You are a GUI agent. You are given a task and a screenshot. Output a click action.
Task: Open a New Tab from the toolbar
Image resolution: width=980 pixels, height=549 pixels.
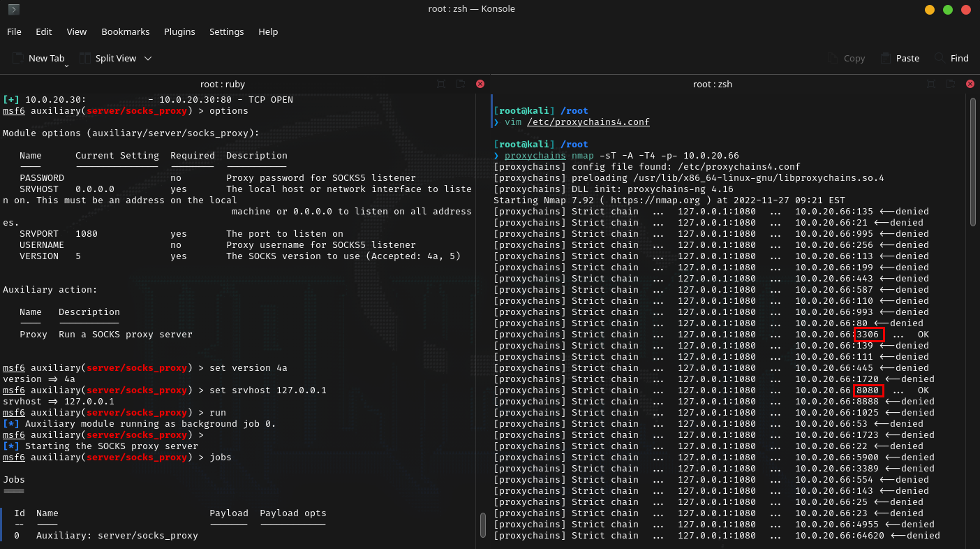coord(39,59)
